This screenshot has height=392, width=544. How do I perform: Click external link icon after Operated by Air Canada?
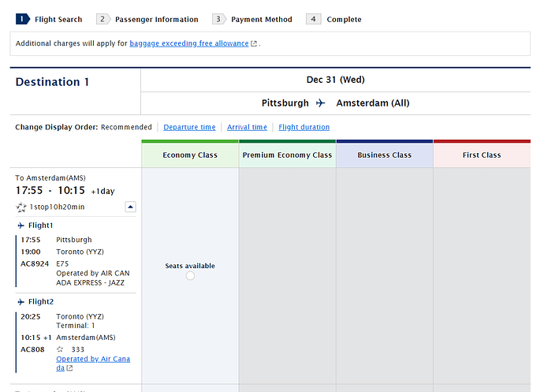[70, 368]
